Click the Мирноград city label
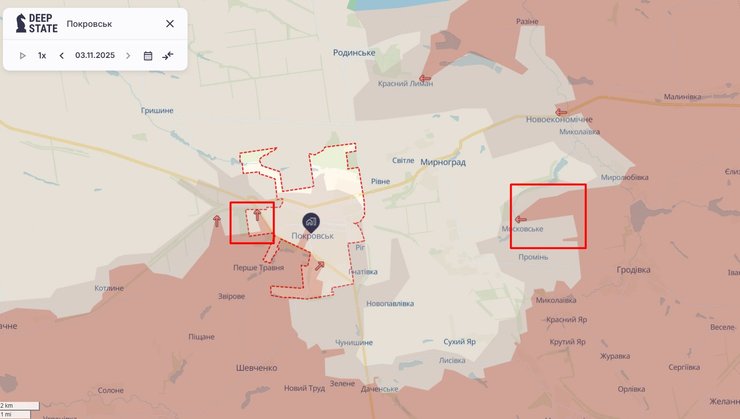Screen dimensions: 740x419 (x=443, y=162)
